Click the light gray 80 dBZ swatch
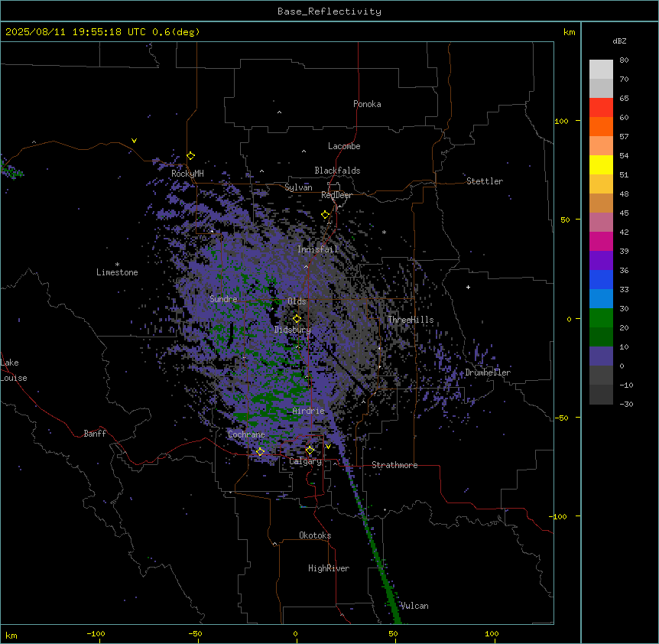 click(601, 70)
